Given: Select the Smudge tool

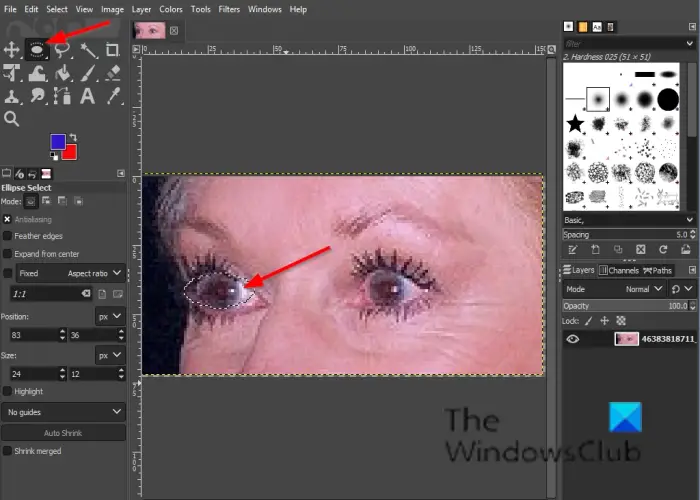Looking at the screenshot, I should [x=38, y=96].
